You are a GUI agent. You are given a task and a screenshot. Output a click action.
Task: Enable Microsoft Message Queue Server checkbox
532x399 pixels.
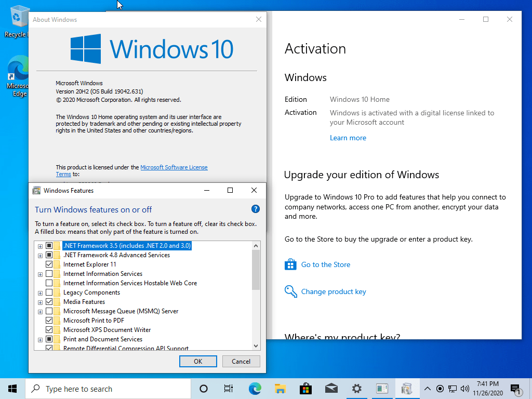click(x=49, y=311)
